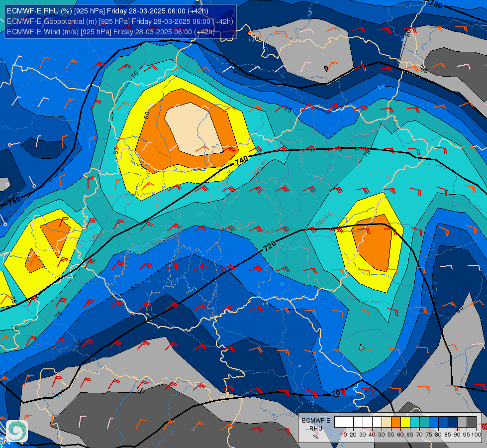Screen dimensions: 487x448
Task: Pick the navy 85-90% legend swatch
Action: (453, 422)
